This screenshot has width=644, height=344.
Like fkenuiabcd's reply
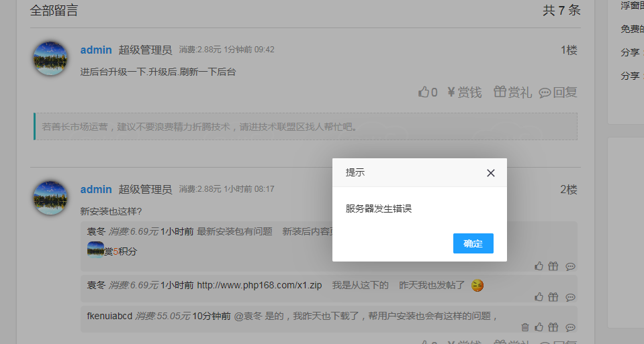[539, 327]
